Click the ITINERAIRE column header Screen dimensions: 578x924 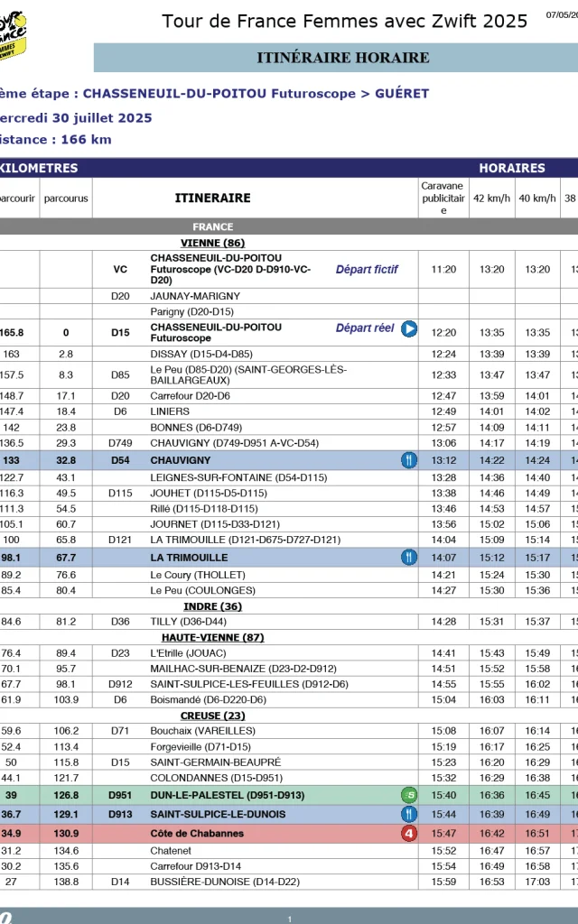click(213, 198)
